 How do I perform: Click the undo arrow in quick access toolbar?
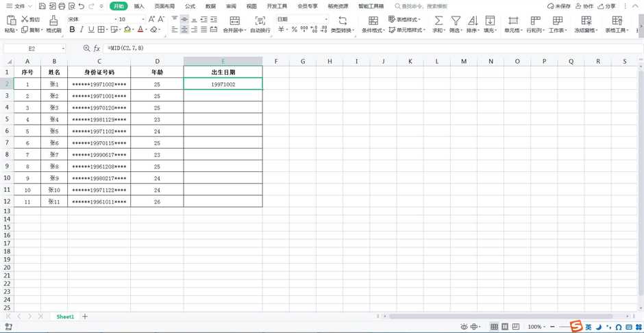[x=82, y=6]
